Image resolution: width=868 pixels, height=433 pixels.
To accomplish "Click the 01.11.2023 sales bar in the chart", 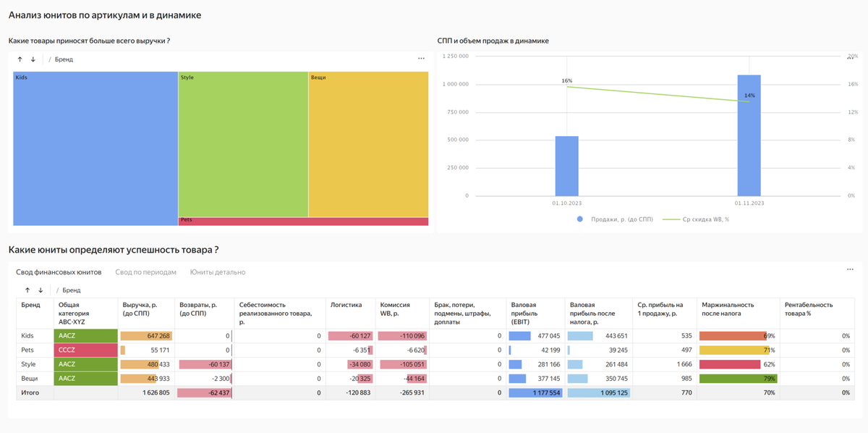I will click(x=749, y=135).
